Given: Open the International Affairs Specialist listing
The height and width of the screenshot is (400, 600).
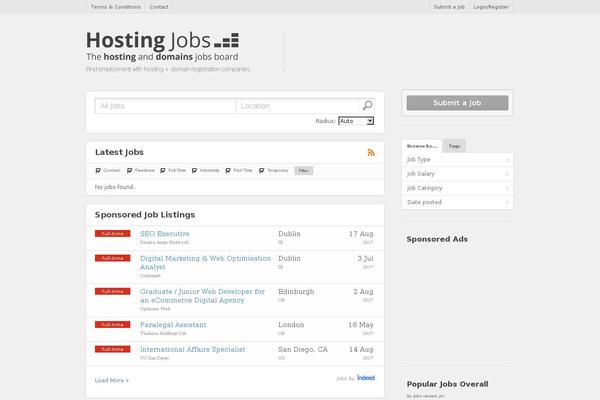Looking at the screenshot, I should pyautogui.click(x=192, y=349).
